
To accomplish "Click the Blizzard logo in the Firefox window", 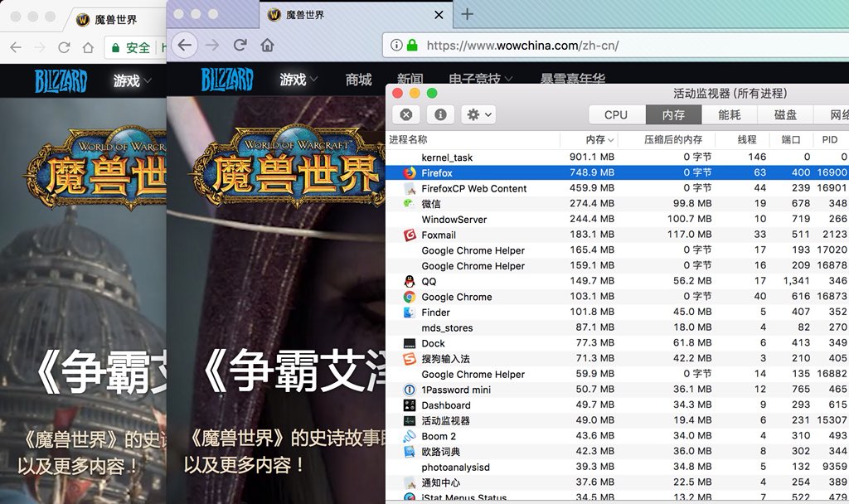I will click(227, 80).
